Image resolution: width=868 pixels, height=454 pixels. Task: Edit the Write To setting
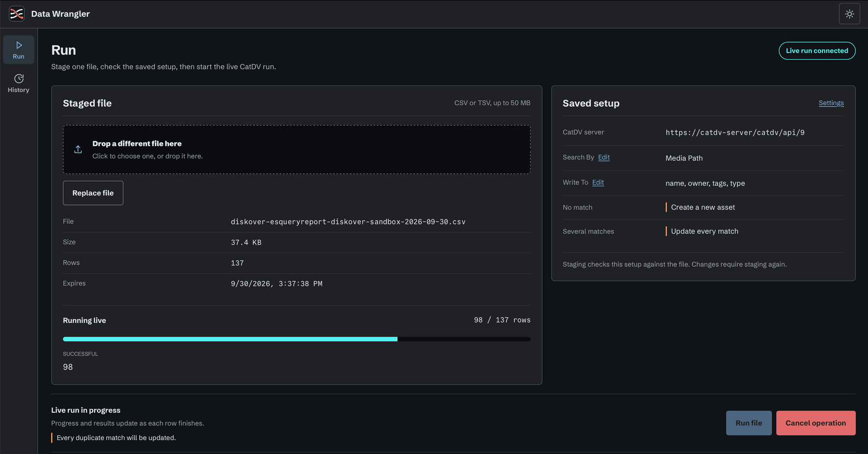click(598, 182)
